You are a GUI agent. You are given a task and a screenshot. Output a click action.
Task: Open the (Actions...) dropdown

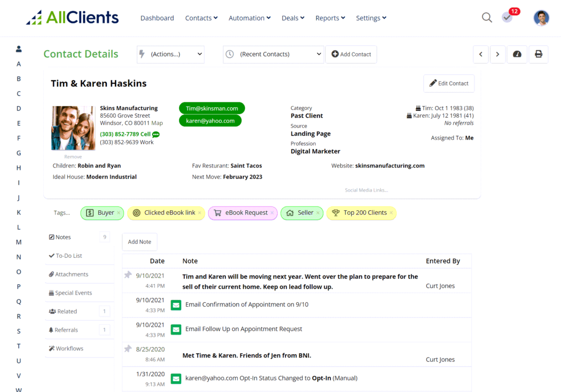pyautogui.click(x=171, y=54)
